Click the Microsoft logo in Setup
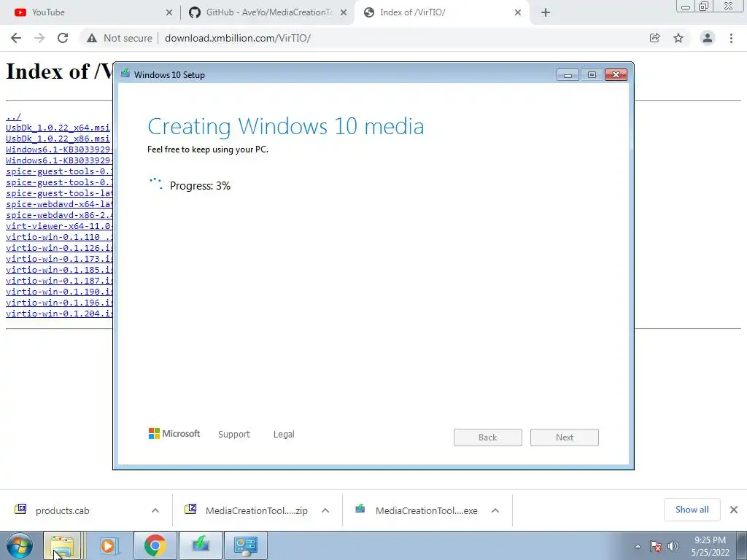 pyautogui.click(x=174, y=433)
